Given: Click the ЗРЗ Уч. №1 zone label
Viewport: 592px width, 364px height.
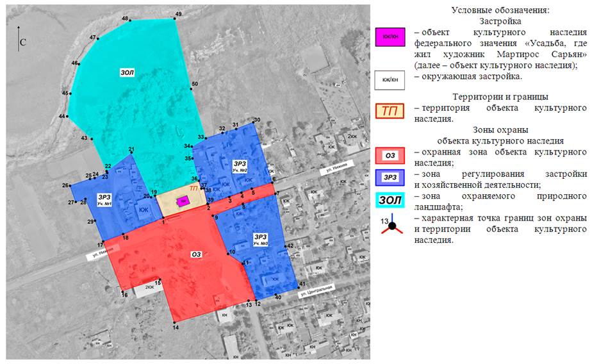Looking at the screenshot, I should (x=104, y=199).
